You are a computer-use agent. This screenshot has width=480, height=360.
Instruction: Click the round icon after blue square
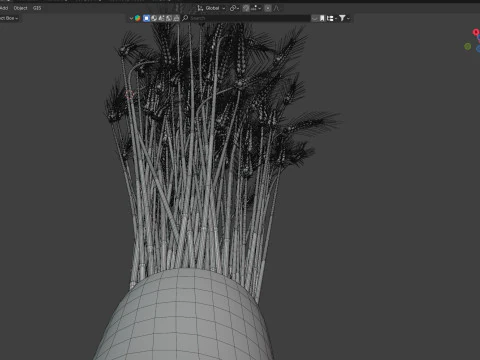154,18
